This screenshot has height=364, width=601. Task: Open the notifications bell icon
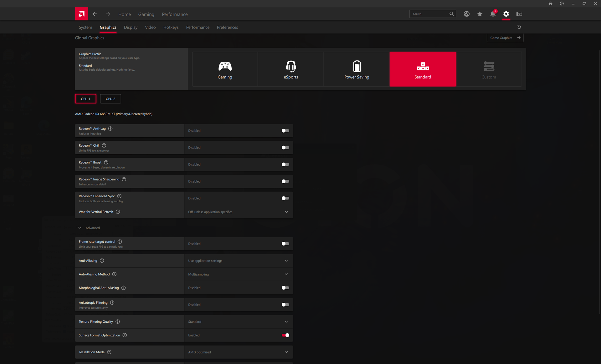click(x=493, y=14)
